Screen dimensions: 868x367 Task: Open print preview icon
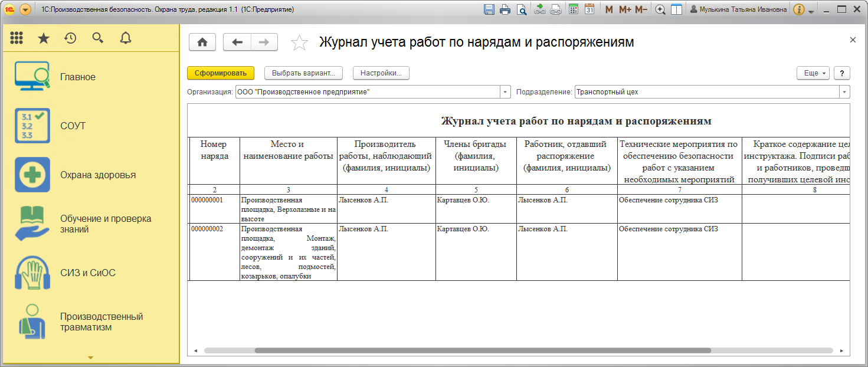(522, 9)
